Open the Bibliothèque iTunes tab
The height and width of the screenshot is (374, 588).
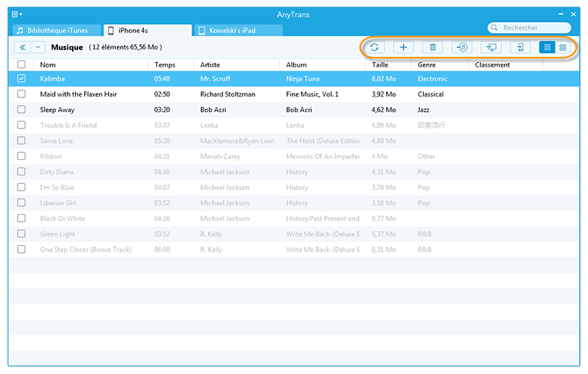coord(56,30)
